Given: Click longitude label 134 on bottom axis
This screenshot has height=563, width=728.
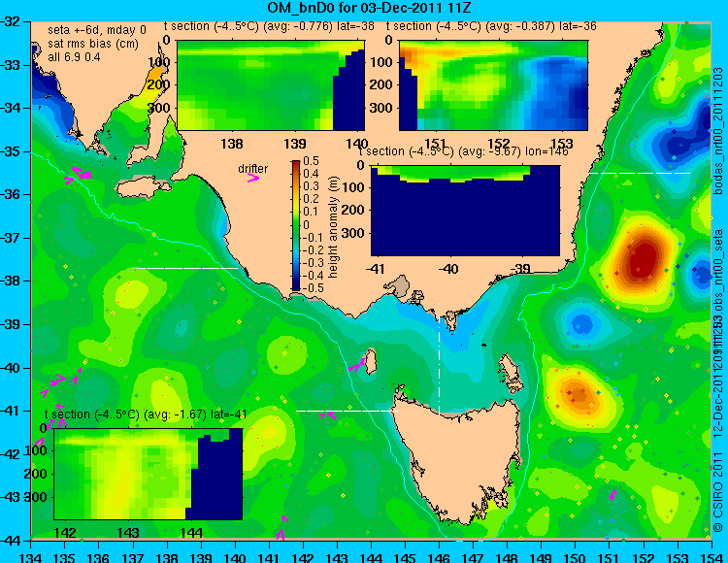Looking at the screenshot, I should pyautogui.click(x=30, y=557).
